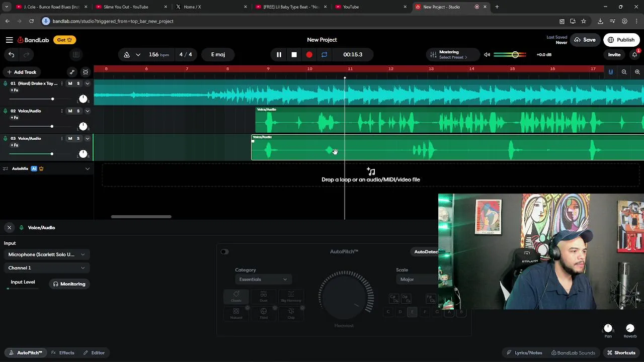Open the E maj key selector
This screenshot has width=644, height=362.
tap(218, 54)
